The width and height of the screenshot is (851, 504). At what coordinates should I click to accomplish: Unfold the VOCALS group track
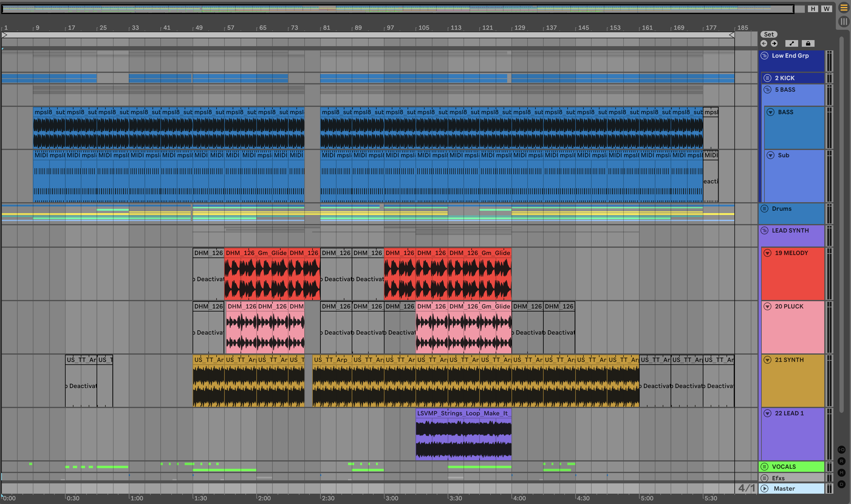tap(764, 467)
